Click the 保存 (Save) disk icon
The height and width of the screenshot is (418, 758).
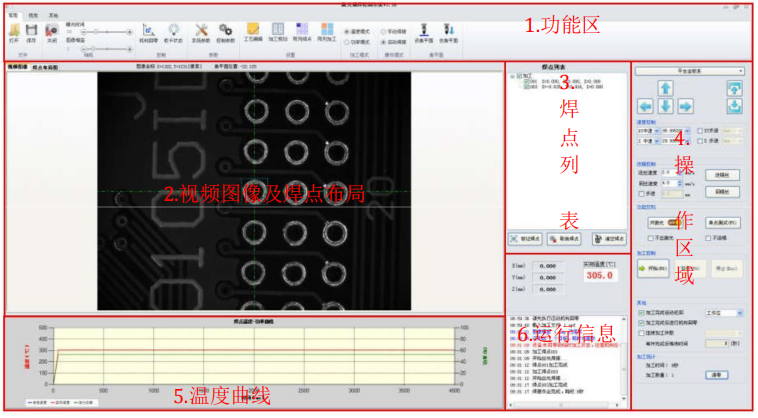32,31
